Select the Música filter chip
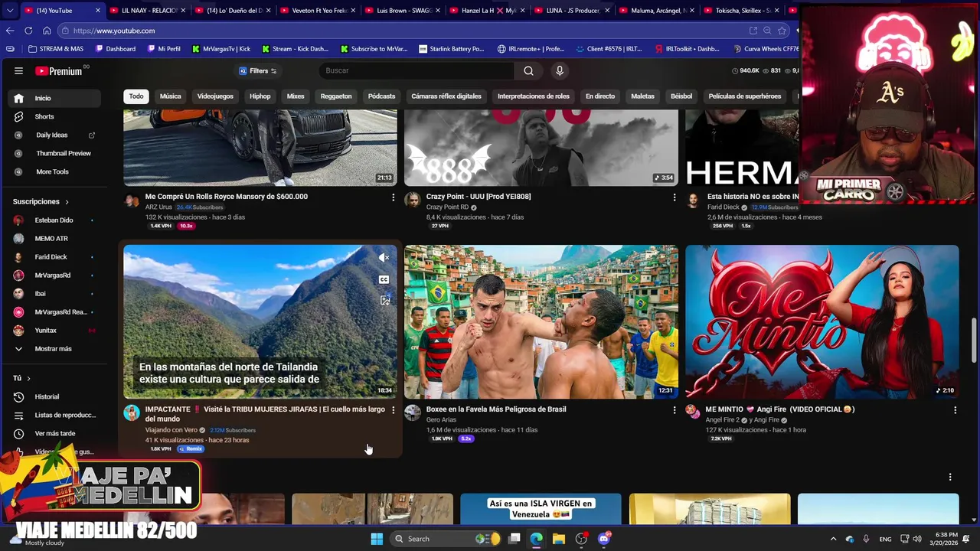Screen dimensions: 980x551 tap(171, 96)
